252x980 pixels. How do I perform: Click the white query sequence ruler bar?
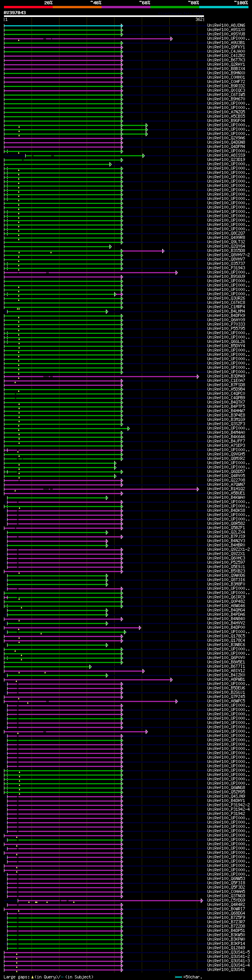point(104,17)
